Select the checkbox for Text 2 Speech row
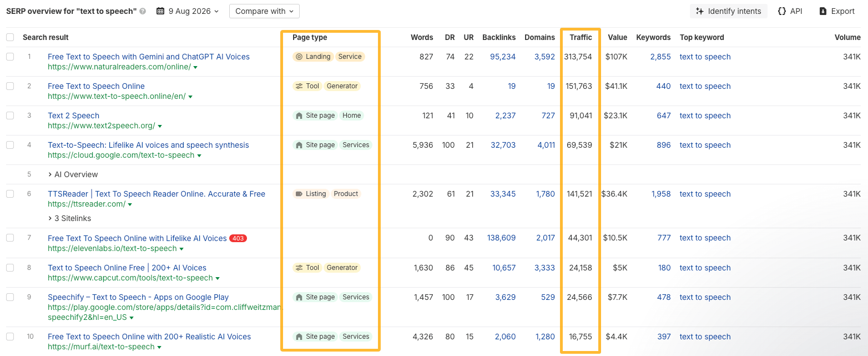 point(10,116)
